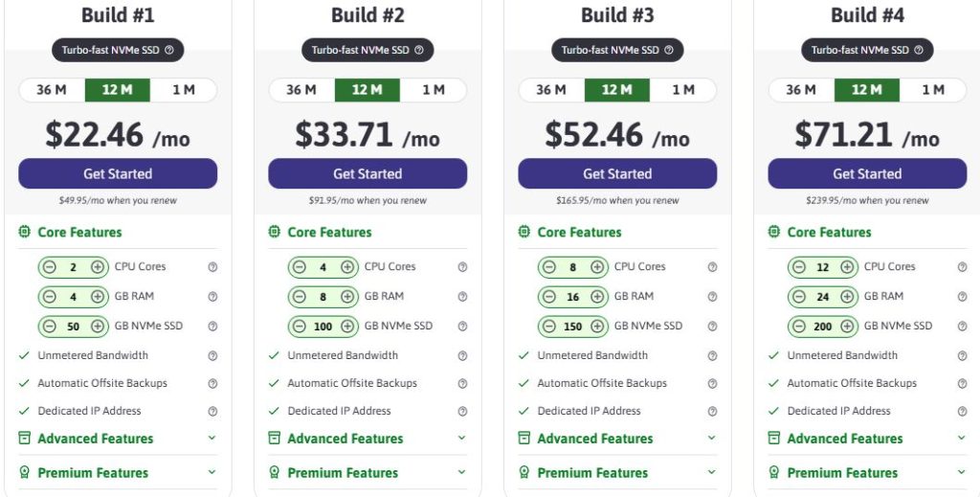
Task: Click help icon beside Build #1 Unmetered Bandwidth
Action: 212,356
